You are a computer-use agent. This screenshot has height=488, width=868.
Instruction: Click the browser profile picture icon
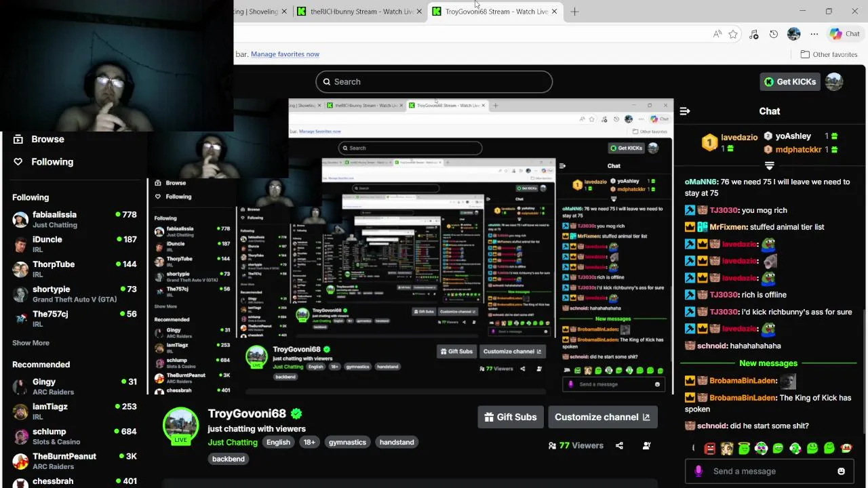(x=794, y=34)
